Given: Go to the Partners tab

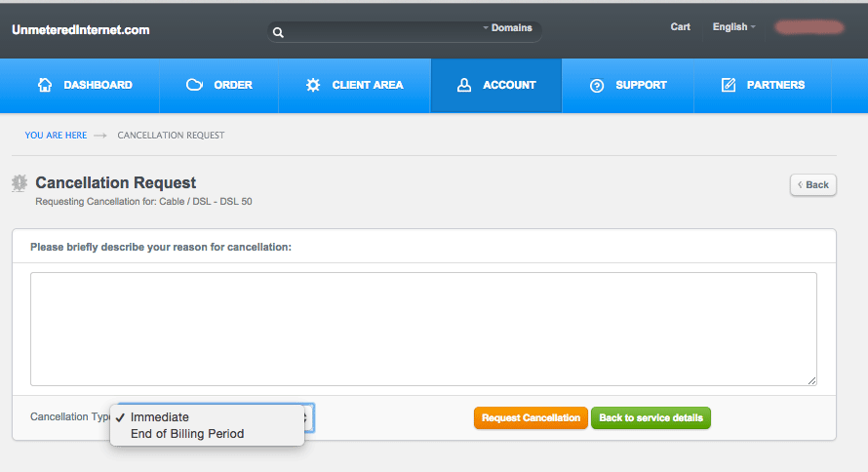Looking at the screenshot, I should coord(763,85).
